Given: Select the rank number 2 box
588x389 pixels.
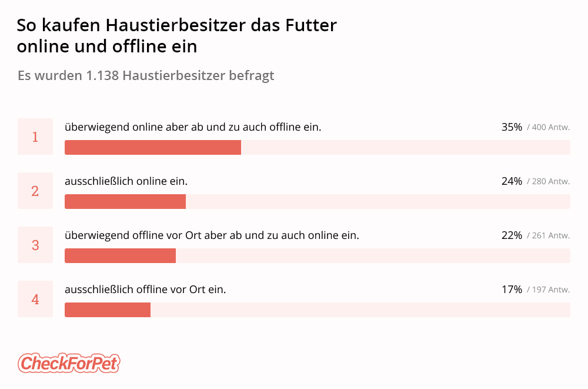Looking at the screenshot, I should pyautogui.click(x=35, y=191).
